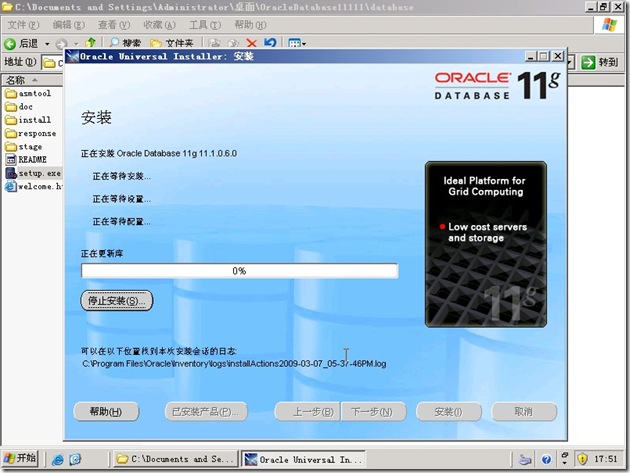Click the Oracle Installer title bar icon
The width and height of the screenshot is (630, 473).
[72, 56]
